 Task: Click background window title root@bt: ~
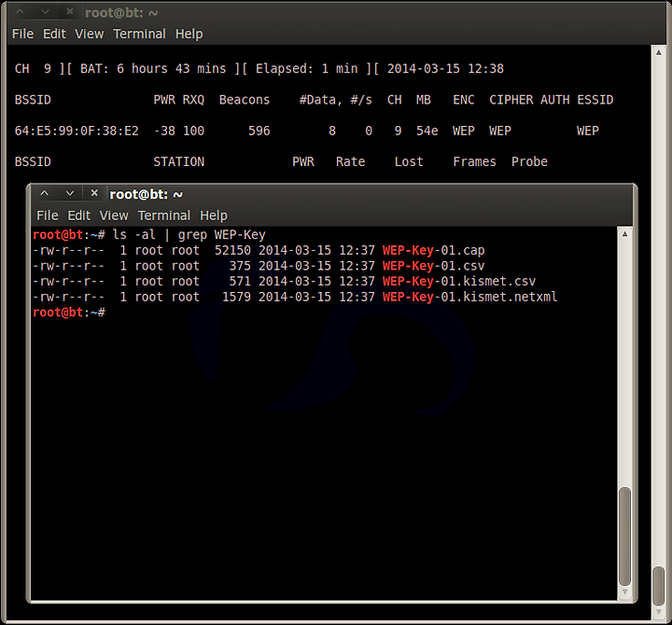click(121, 13)
